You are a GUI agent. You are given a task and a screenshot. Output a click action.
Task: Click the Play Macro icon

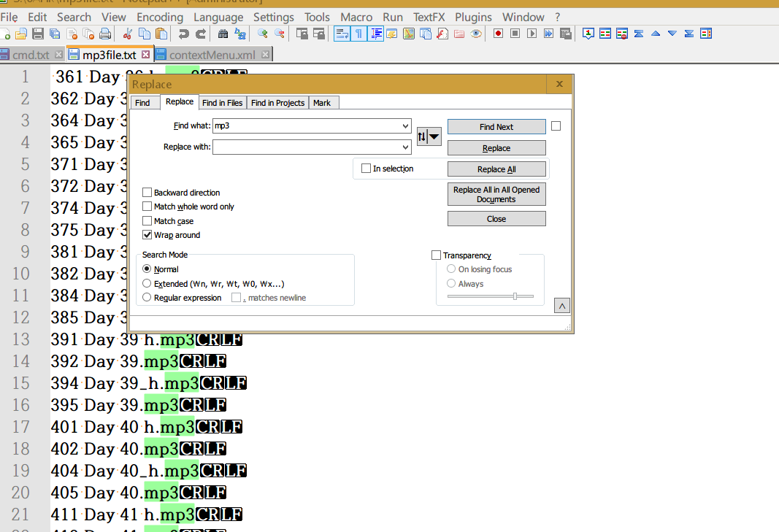point(532,34)
